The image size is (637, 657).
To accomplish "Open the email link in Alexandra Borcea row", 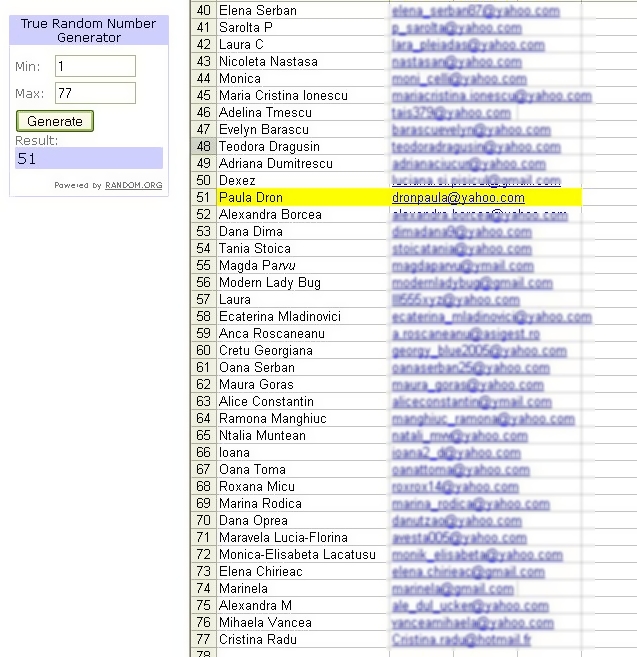I will pyautogui.click(x=479, y=215).
